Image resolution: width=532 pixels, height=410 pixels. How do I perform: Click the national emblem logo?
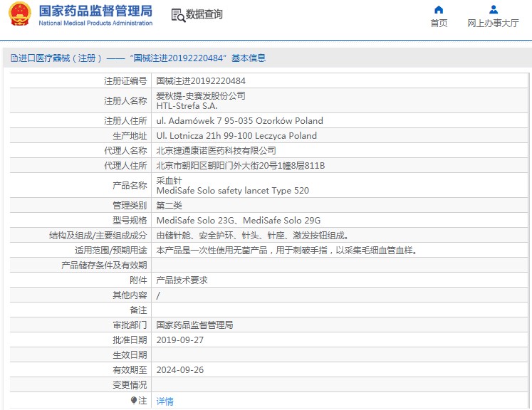[x=20, y=14]
